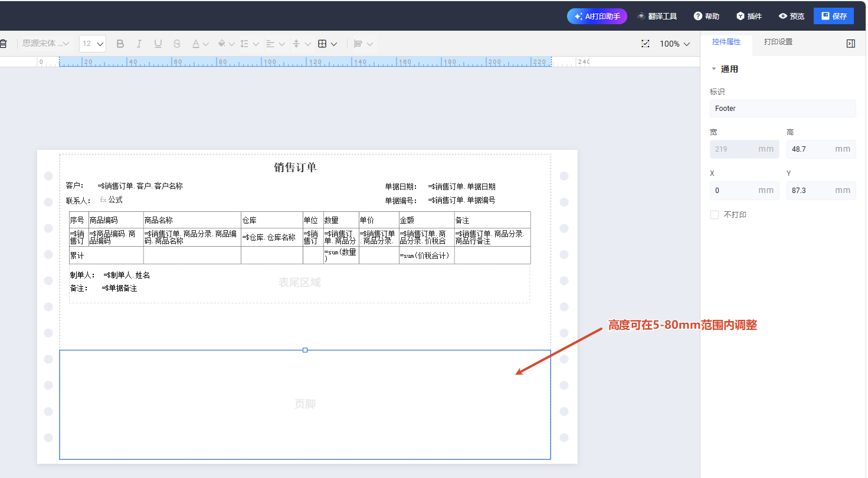Toggle italic formatting
Viewport: 868px width, 478px height.
139,44
